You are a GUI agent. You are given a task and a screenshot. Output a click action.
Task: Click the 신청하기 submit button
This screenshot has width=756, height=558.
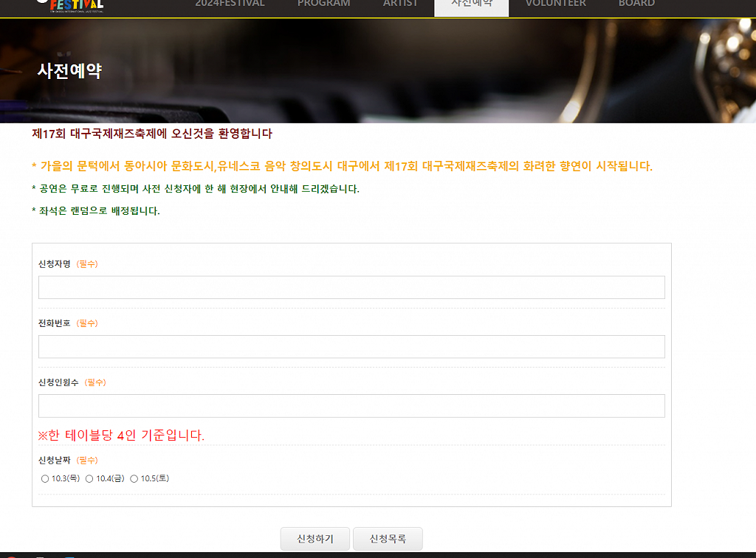[x=315, y=539]
